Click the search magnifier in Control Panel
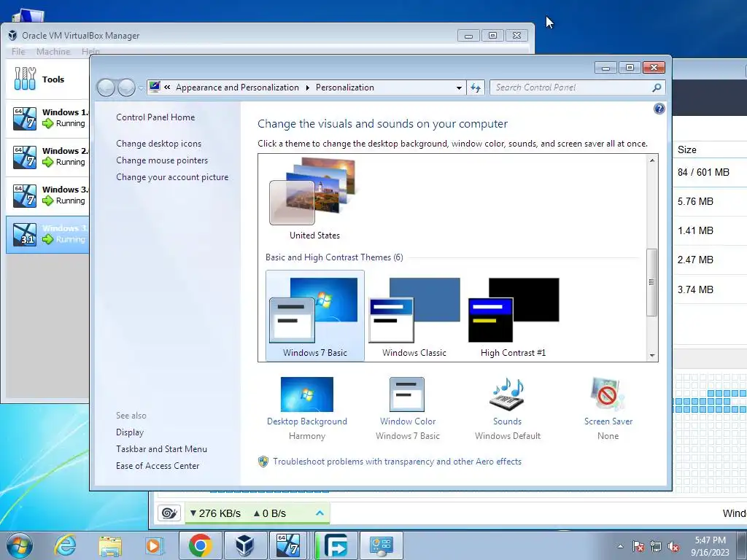Image resolution: width=747 pixels, height=560 pixels. [657, 87]
